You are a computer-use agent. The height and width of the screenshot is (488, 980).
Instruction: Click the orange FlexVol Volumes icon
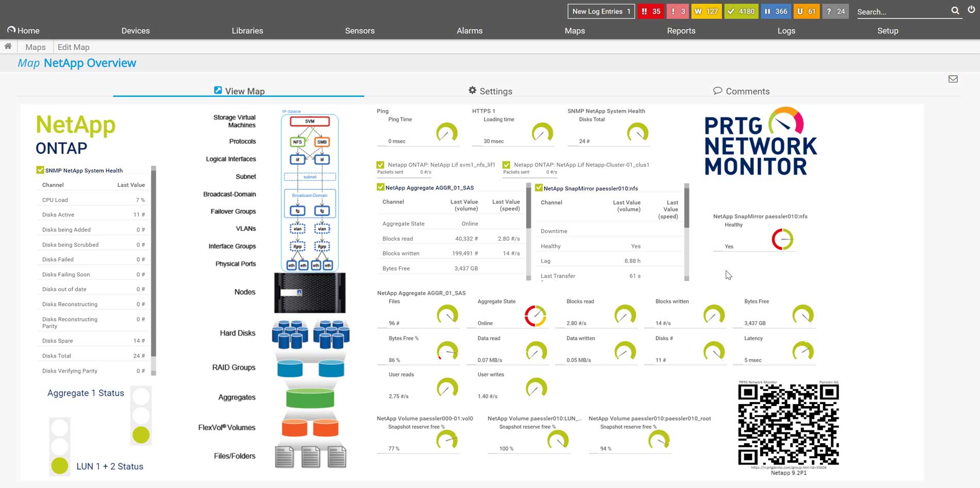click(309, 428)
